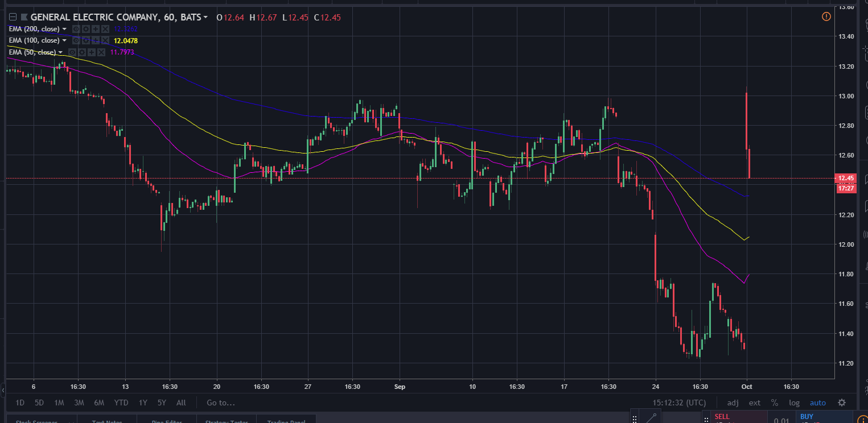Image resolution: width=868 pixels, height=423 pixels.
Task: Remove the EMA 50 indicator with X icon
Action: pos(101,52)
